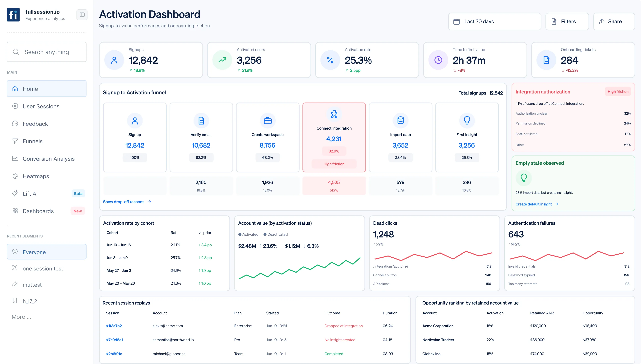Open Feedback in the sidebar
The height and width of the screenshot is (364, 641).
pos(47,124)
